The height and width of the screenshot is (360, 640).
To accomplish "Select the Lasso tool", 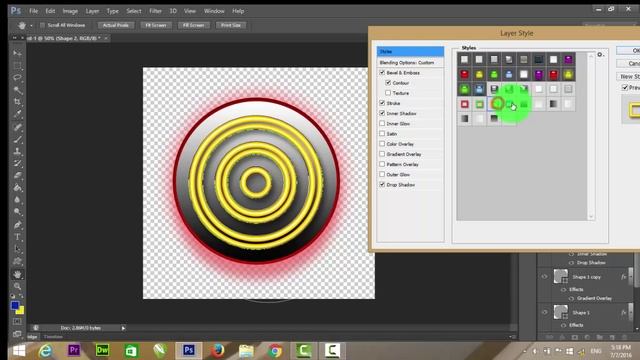I will coord(18,78).
